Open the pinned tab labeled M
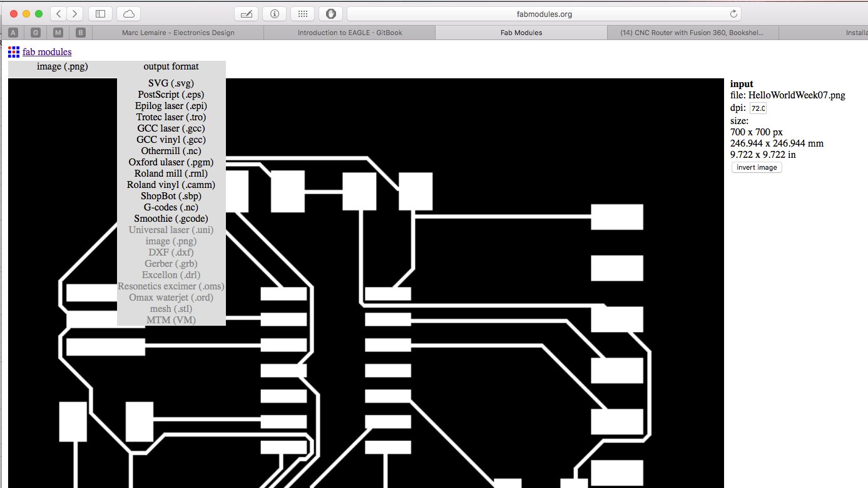868x488 pixels. tap(58, 33)
